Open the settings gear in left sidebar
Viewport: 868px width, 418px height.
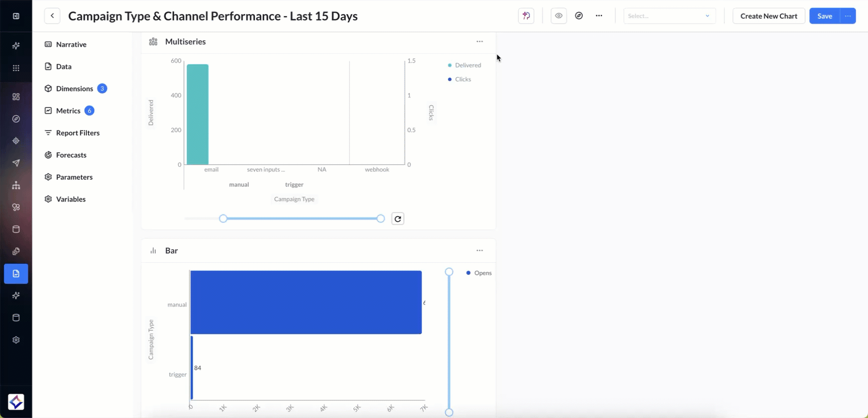[16, 340]
